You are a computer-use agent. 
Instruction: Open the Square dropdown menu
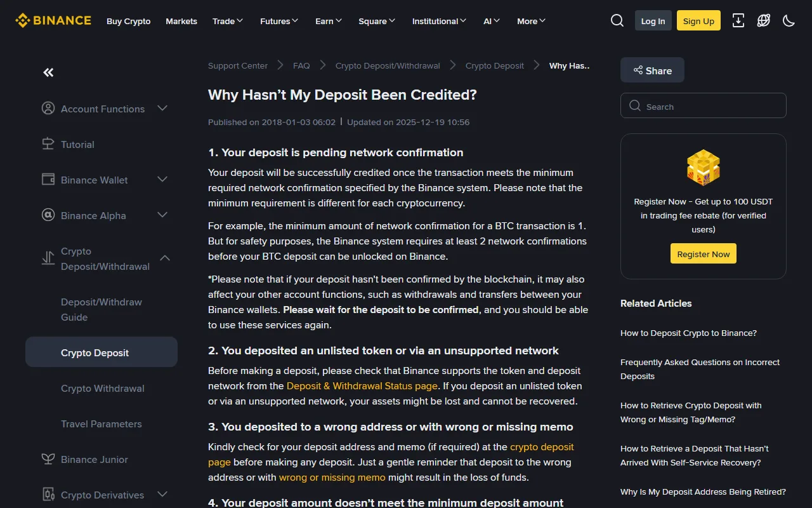pos(377,21)
